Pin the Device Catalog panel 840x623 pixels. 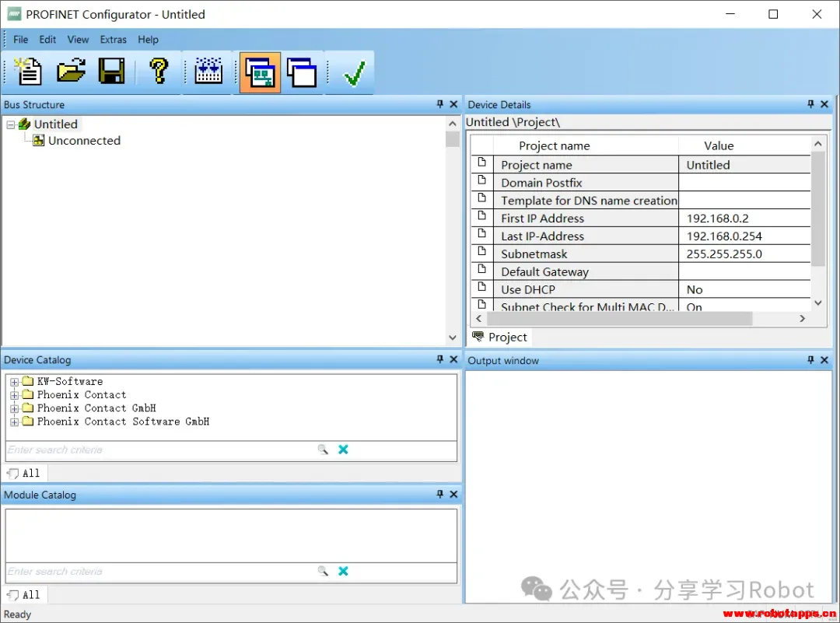439,359
